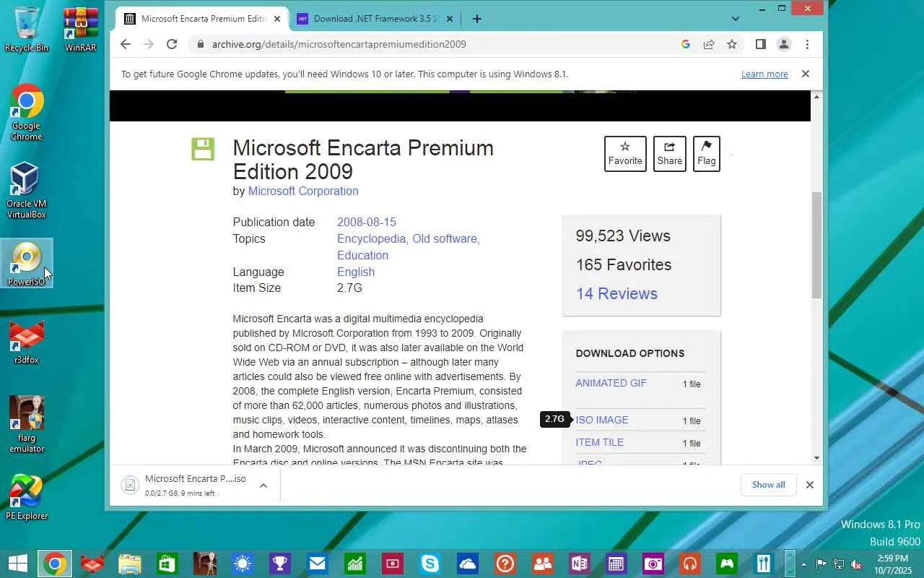
Task: Favorite this Encarta item
Action: [625, 154]
